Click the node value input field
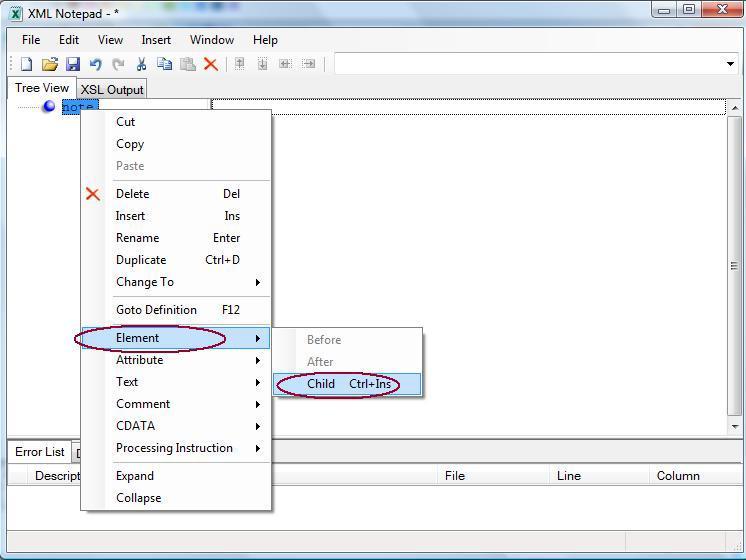Image resolution: width=746 pixels, height=560 pixels. (x=469, y=107)
